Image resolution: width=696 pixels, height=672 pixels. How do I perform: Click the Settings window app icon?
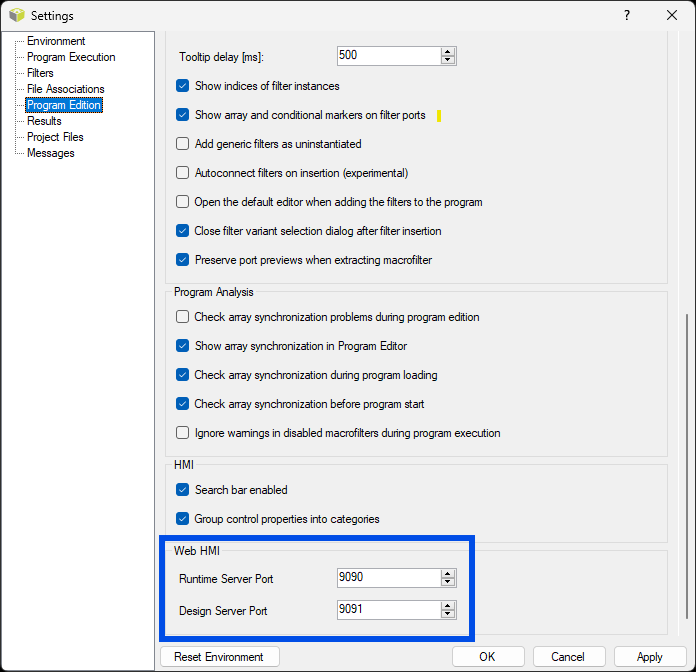click(x=17, y=15)
